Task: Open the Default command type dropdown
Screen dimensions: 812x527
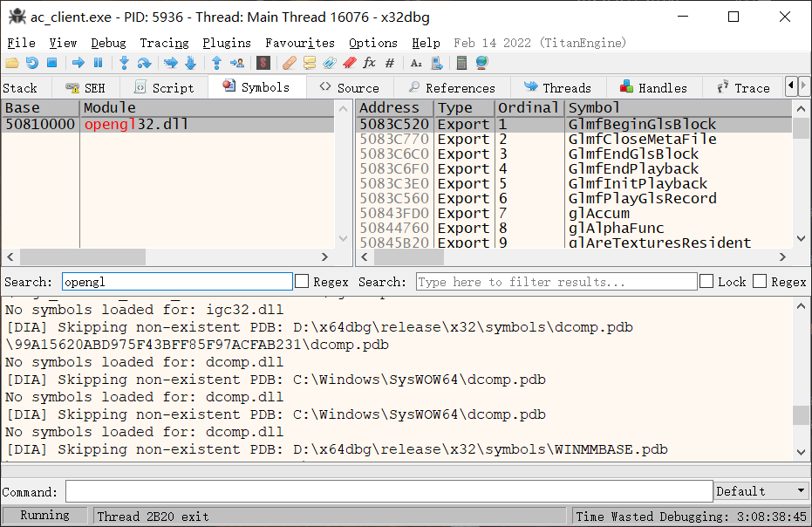Action: tap(761, 491)
